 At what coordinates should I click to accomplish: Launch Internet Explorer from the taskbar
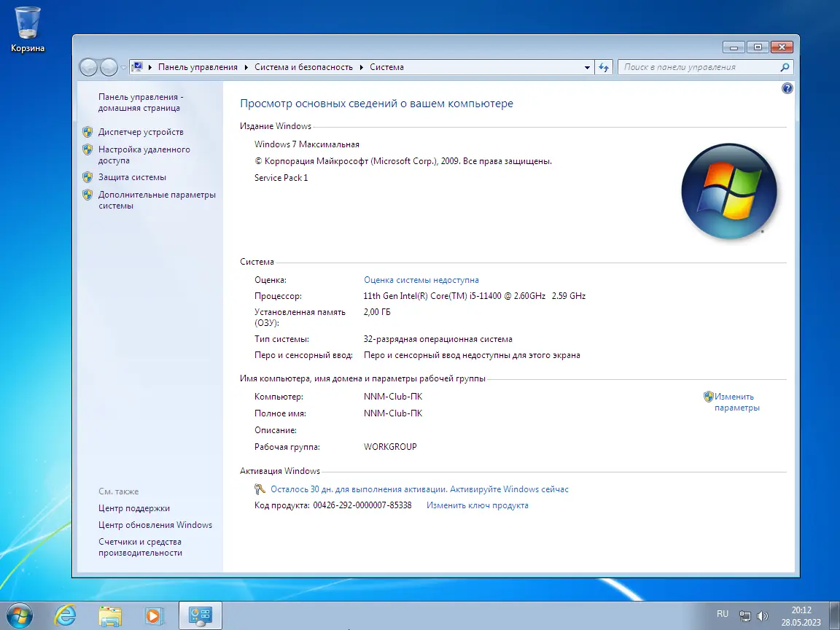(x=65, y=615)
